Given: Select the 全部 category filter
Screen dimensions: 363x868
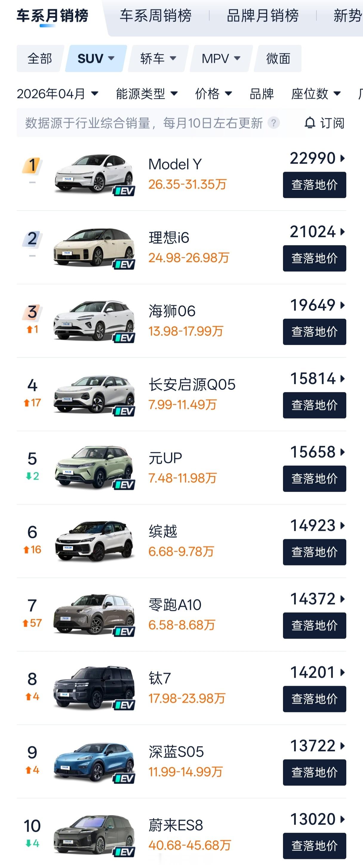Looking at the screenshot, I should (x=40, y=58).
